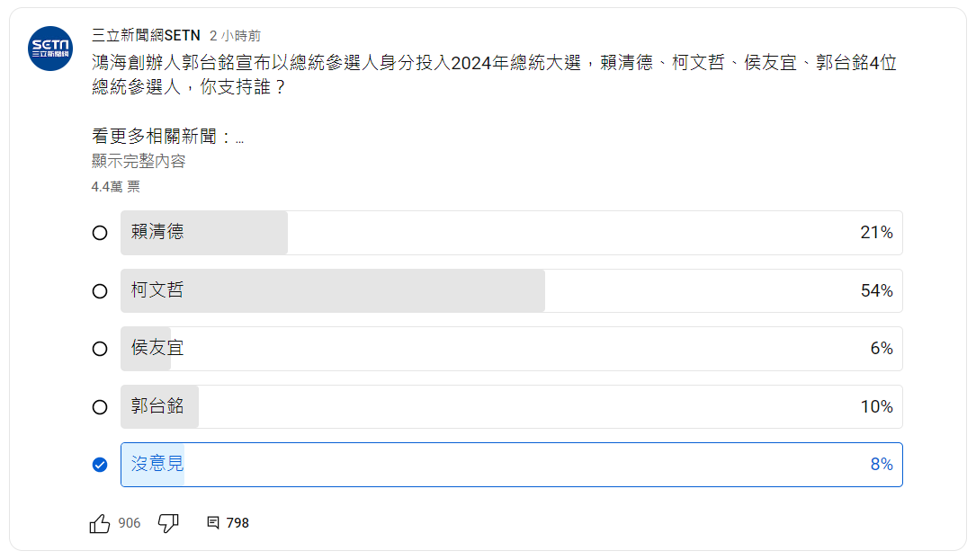The image size is (976, 560).
Task: Select the 賴清德 radio button
Action: click(x=99, y=232)
